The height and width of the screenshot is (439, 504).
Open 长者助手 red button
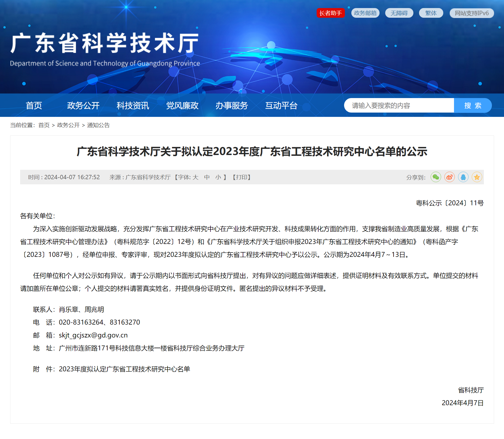click(330, 13)
